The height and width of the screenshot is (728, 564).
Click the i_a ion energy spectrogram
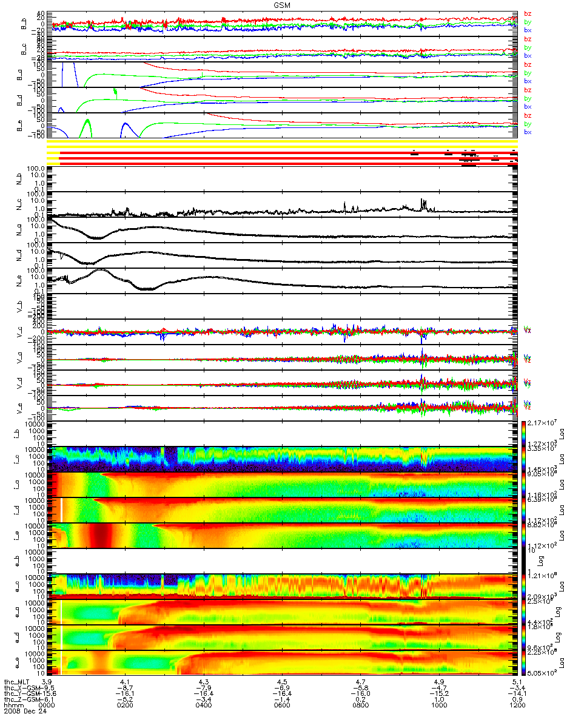click(283, 485)
